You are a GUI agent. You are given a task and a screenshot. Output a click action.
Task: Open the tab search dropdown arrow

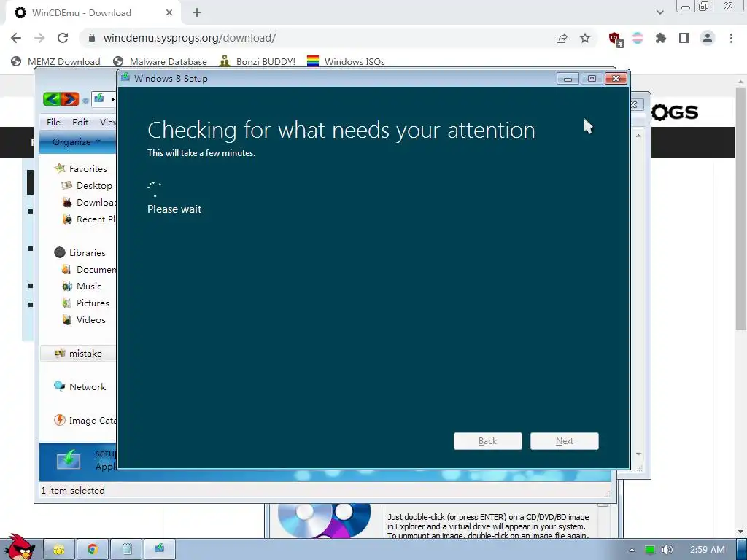659,12
